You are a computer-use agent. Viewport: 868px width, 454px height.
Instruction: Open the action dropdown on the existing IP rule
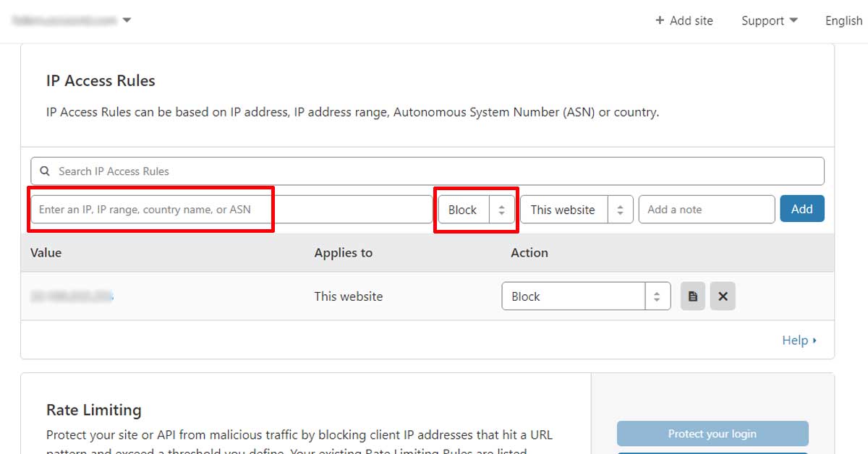586,296
